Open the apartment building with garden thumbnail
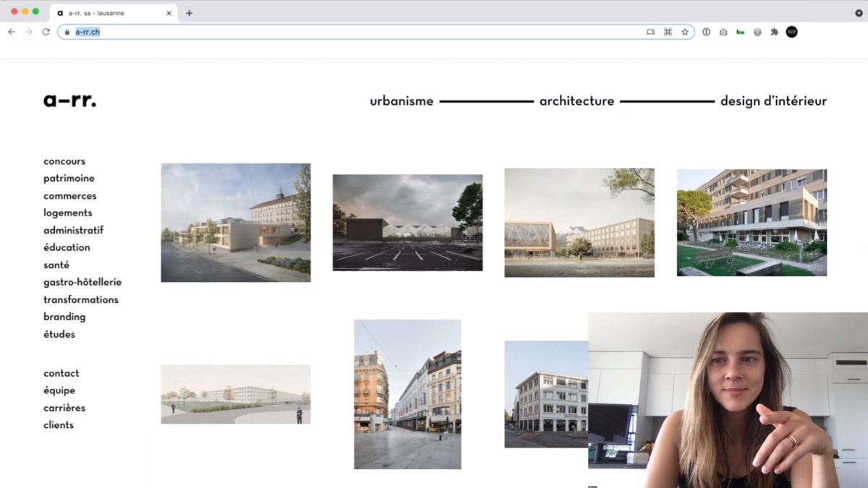868x488 pixels. (x=752, y=223)
